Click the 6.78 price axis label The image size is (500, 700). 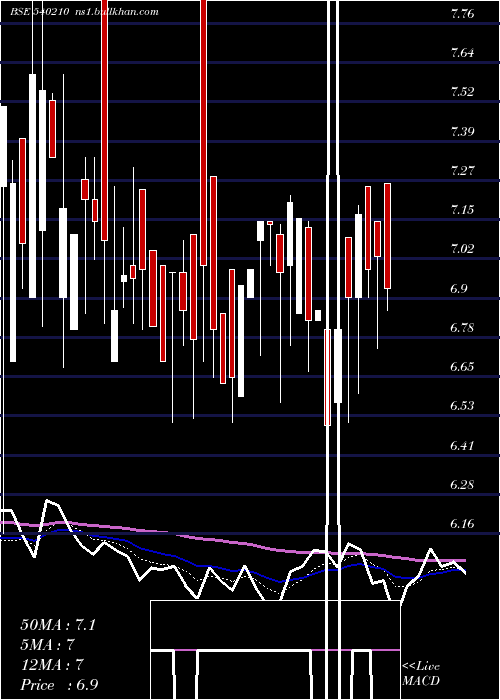pos(462,328)
